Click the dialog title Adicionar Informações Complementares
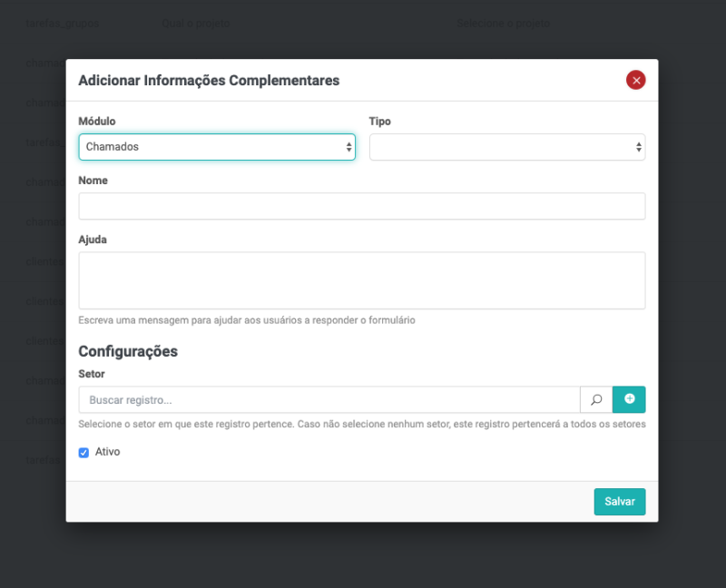This screenshot has height=588, width=726. coord(209,81)
